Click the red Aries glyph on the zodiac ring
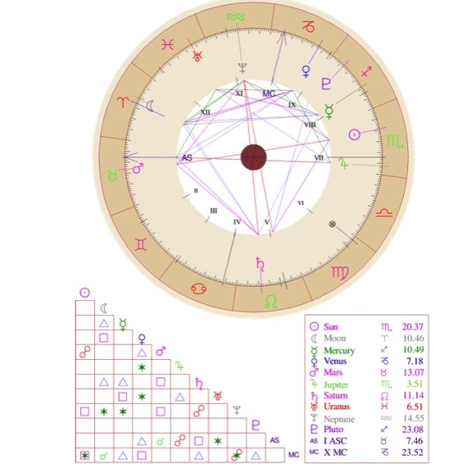This screenshot has width=476, height=464. coord(123,102)
